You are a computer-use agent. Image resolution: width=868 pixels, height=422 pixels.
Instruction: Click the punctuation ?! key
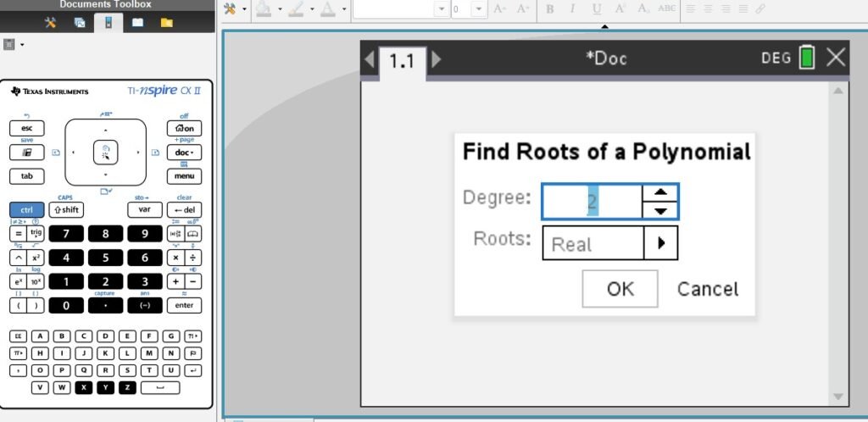click(x=193, y=336)
